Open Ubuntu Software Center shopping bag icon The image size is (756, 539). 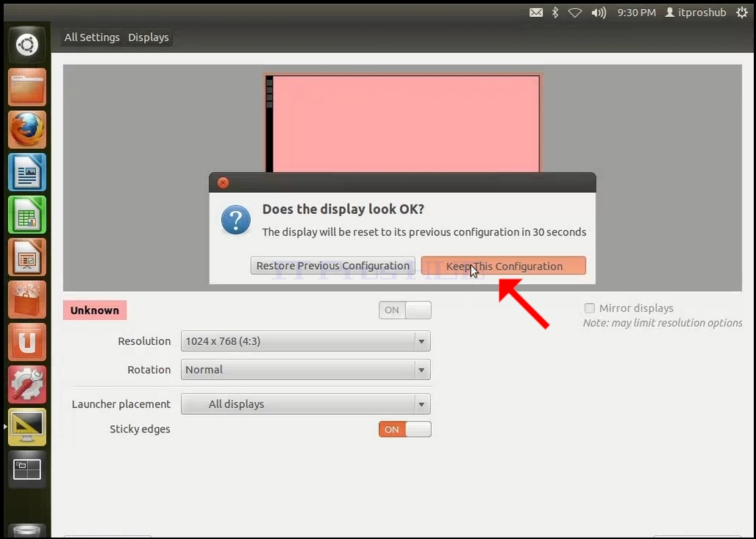[27, 299]
